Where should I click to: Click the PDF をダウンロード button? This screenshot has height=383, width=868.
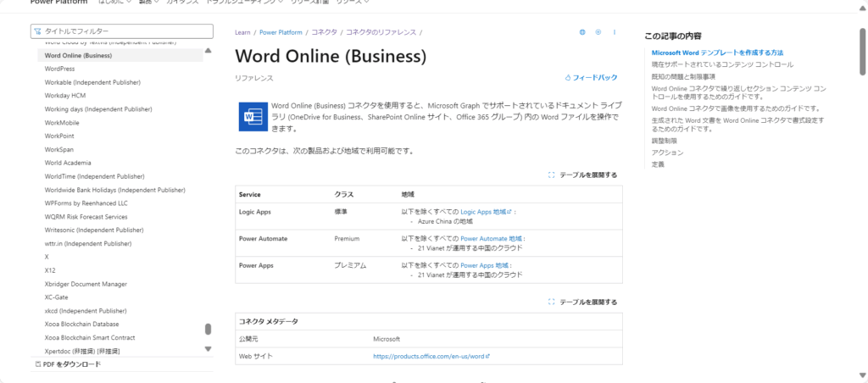point(68,364)
